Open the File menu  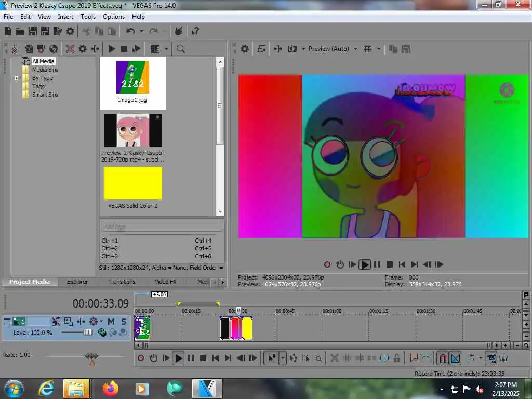(8, 17)
